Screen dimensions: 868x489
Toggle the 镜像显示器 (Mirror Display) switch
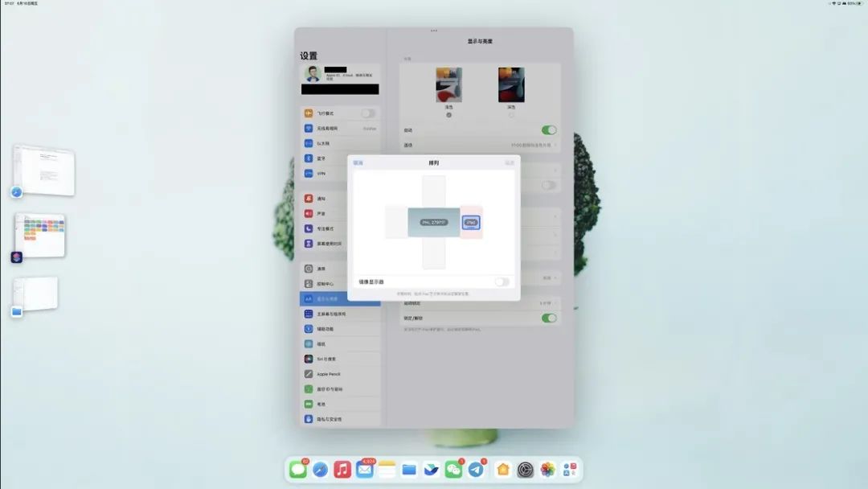click(502, 281)
